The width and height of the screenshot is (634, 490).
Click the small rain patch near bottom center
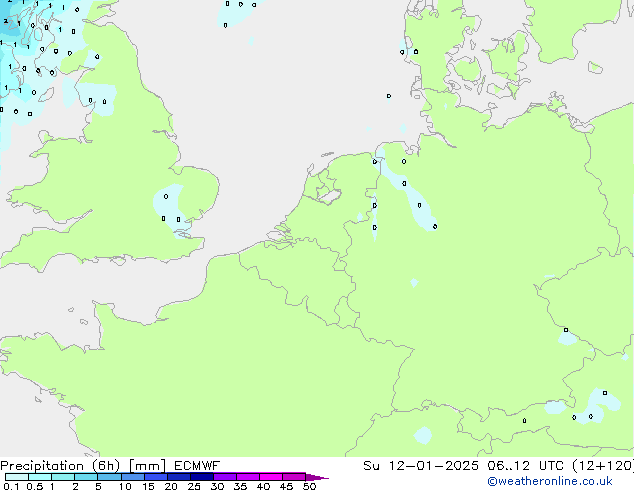424,435
